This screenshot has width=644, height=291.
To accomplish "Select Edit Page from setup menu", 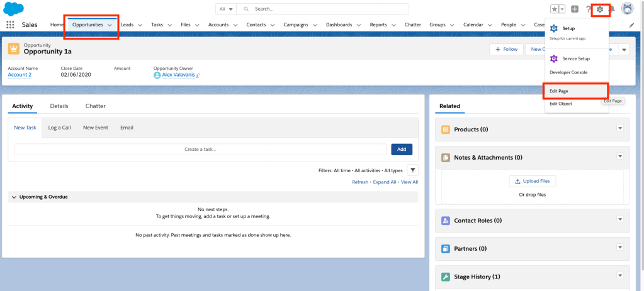I will pos(559,91).
